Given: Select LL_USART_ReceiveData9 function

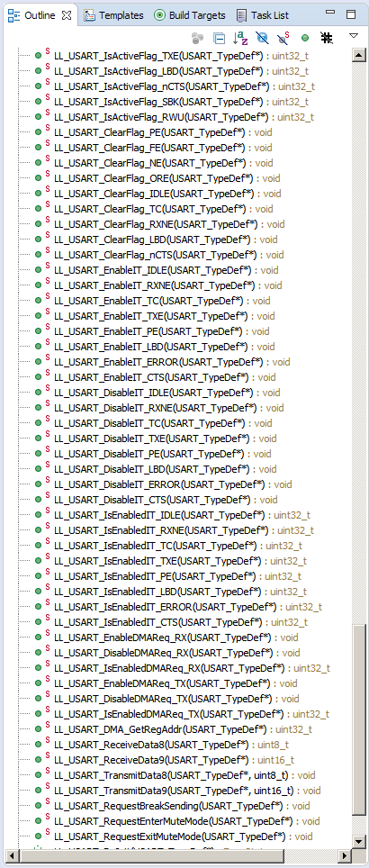Looking at the screenshot, I should click(x=175, y=761).
